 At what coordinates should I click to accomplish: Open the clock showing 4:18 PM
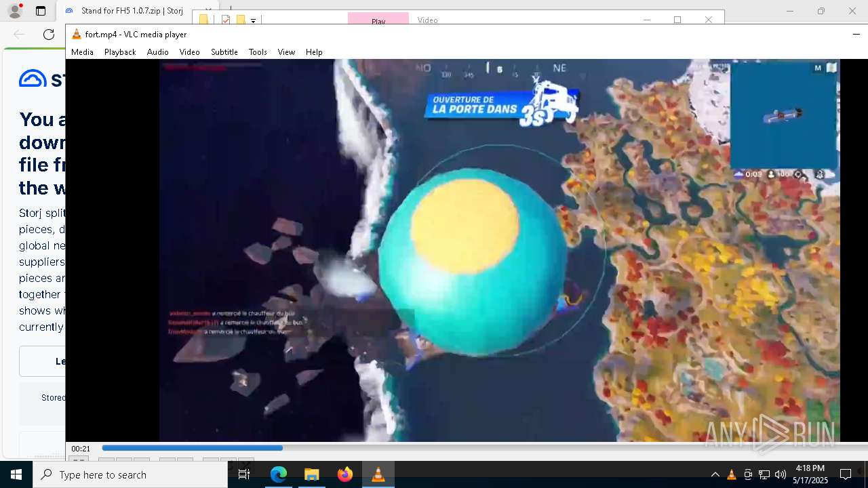[x=810, y=474]
